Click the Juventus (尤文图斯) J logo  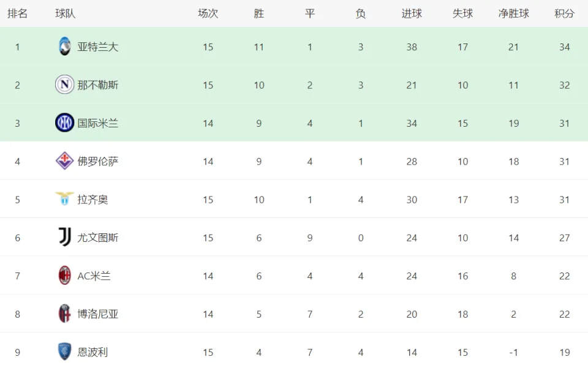click(64, 237)
